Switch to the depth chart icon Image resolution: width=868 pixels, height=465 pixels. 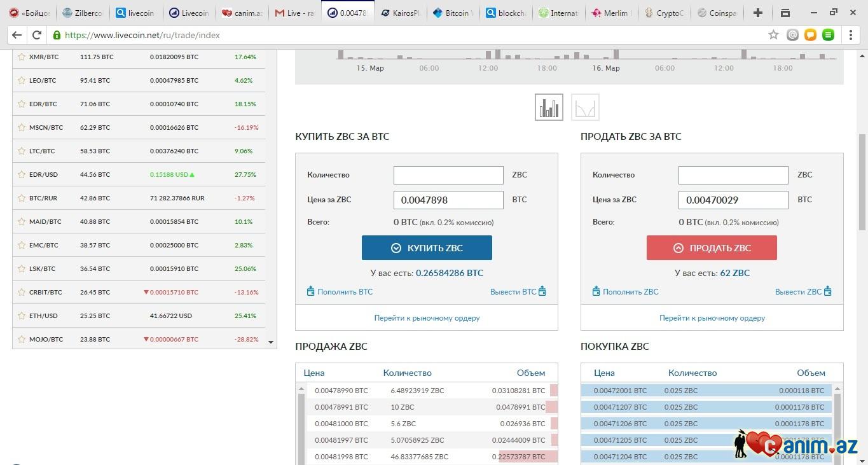pos(585,108)
